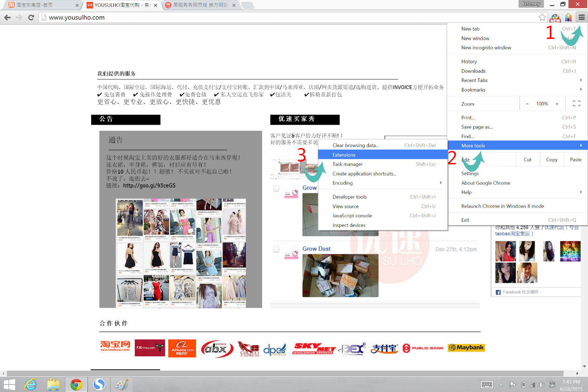The height and width of the screenshot is (392, 588).
Task: Click the NEW extension icon in toolbar
Action: point(555,18)
